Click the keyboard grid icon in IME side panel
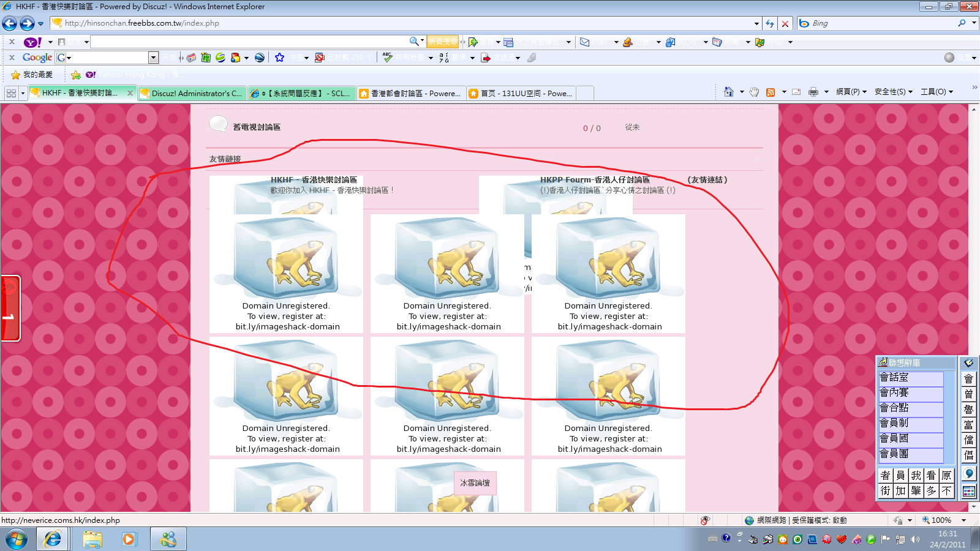Viewport: 980px width, 551px height. coord(968,491)
